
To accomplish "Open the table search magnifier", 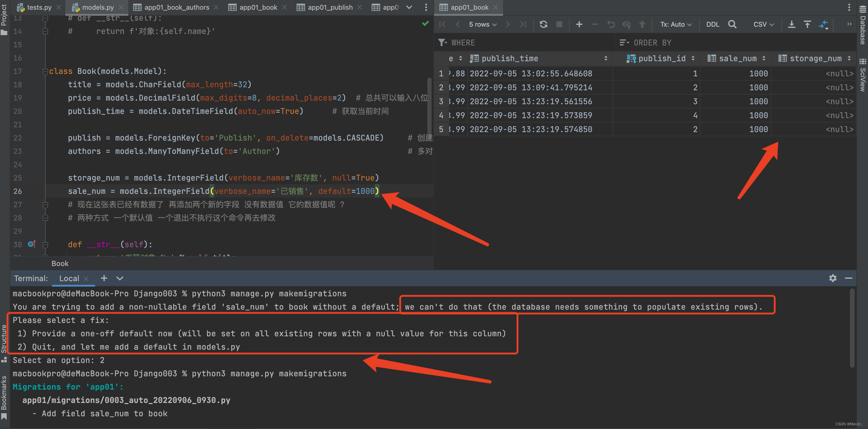I will coord(732,24).
